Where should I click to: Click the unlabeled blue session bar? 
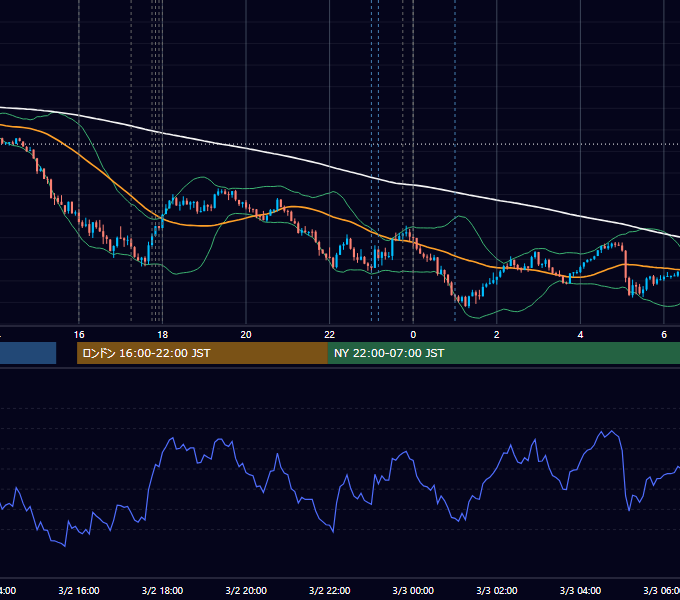(28, 353)
